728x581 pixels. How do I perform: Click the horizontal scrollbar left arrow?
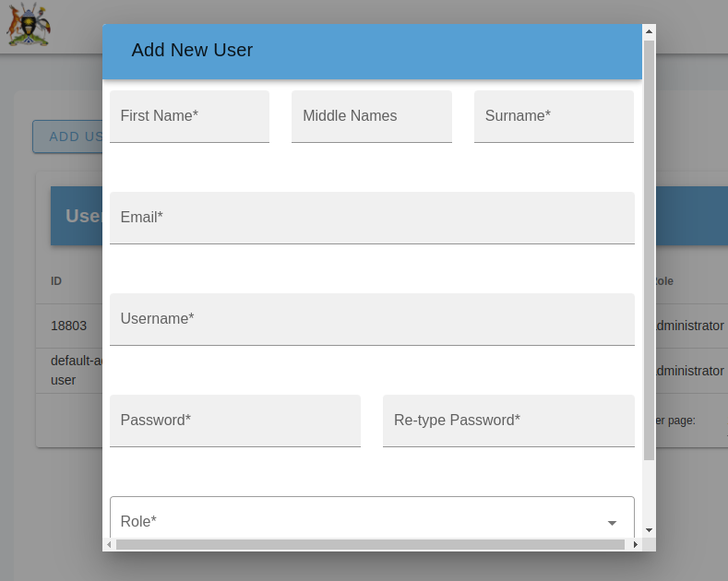[x=109, y=545]
